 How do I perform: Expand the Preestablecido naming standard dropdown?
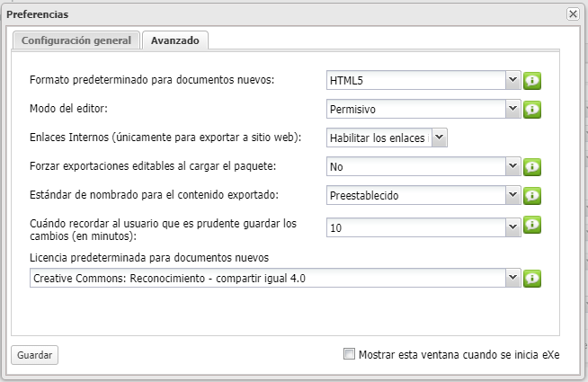click(x=513, y=195)
